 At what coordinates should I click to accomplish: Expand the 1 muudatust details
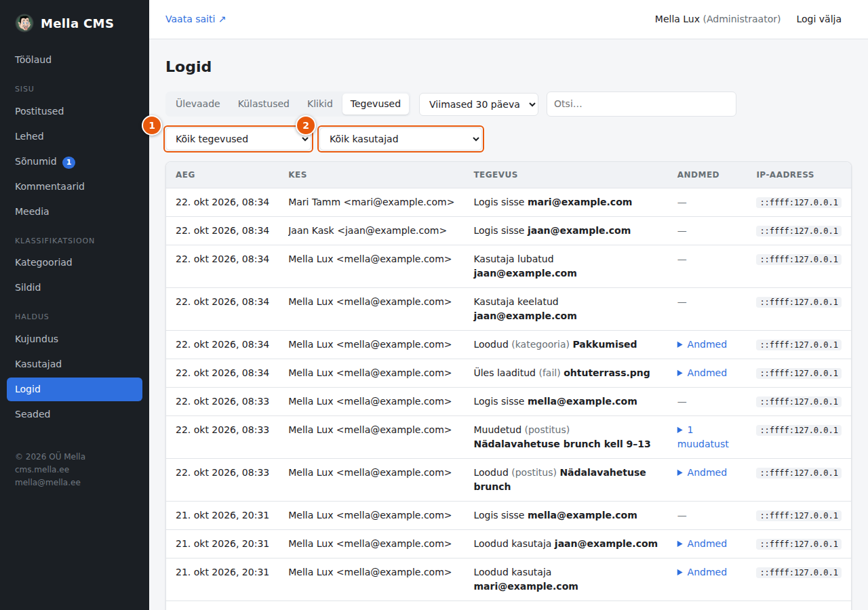click(703, 437)
